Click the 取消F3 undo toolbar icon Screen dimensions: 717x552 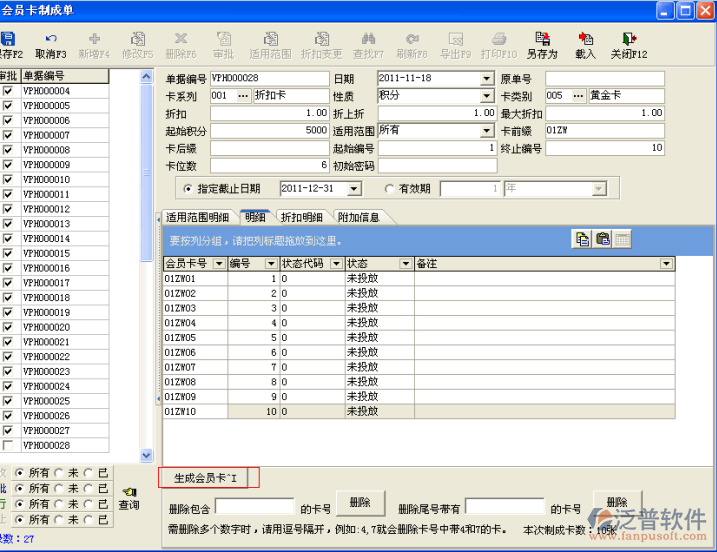(x=51, y=44)
